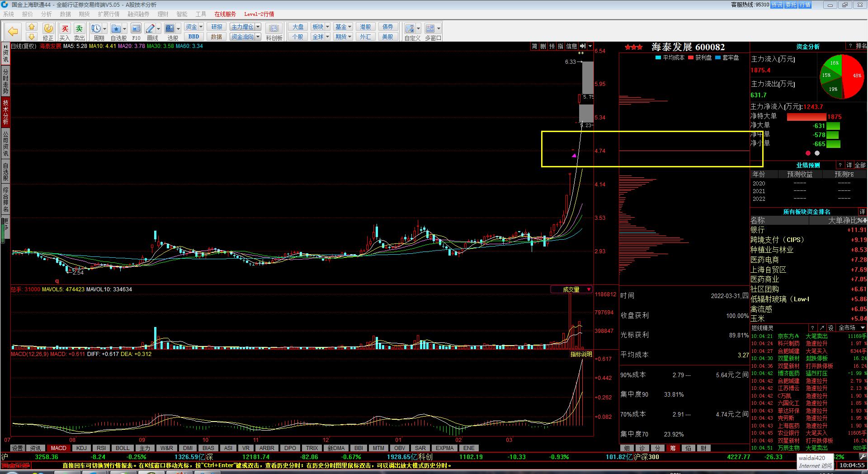Click the yellow back arrow icon
Viewport: 868px width, 474px height.
[x=13, y=31]
